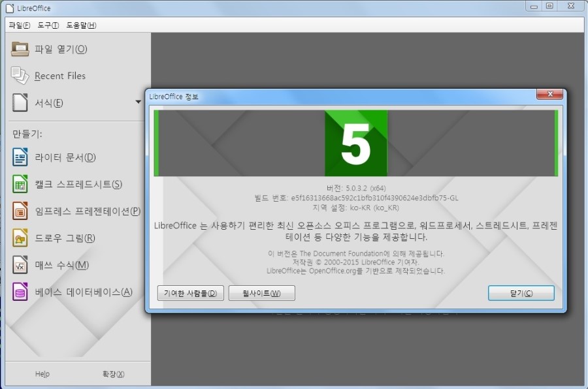Viewport: 588px width, 389px height.
Task: Click 기여한 사람들(D) credits button
Action: [x=191, y=293]
